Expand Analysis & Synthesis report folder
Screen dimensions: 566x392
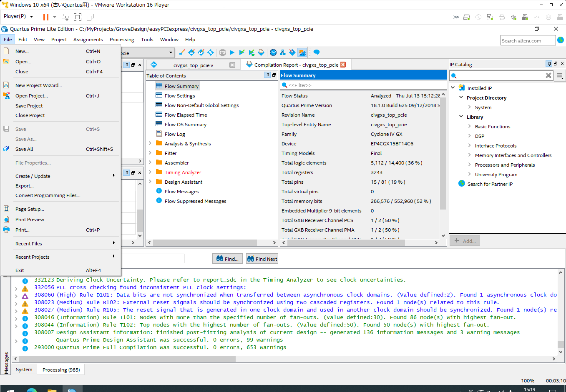(150, 143)
